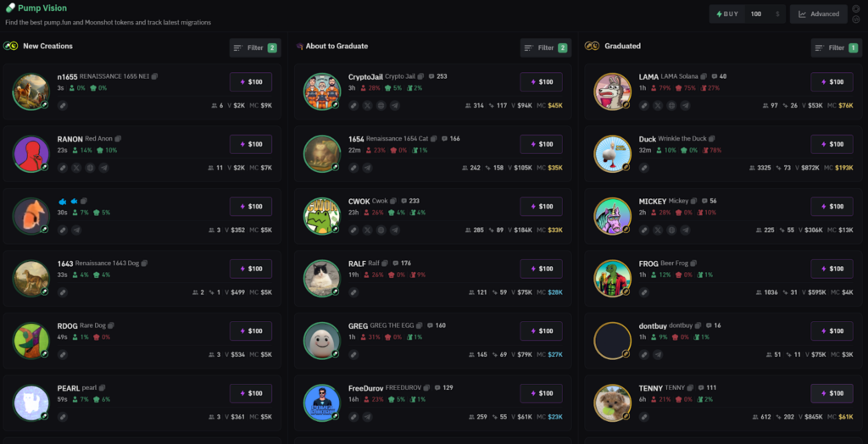
Task: Click the copy icon beside Wrinkle the Duck
Action: pos(712,139)
